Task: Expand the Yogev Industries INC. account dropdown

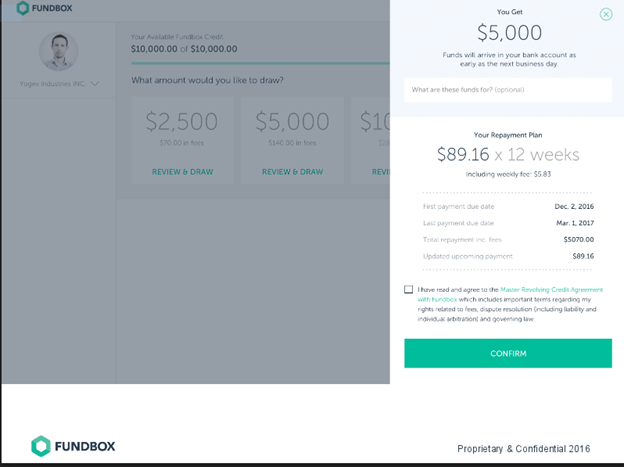Action: (x=95, y=84)
